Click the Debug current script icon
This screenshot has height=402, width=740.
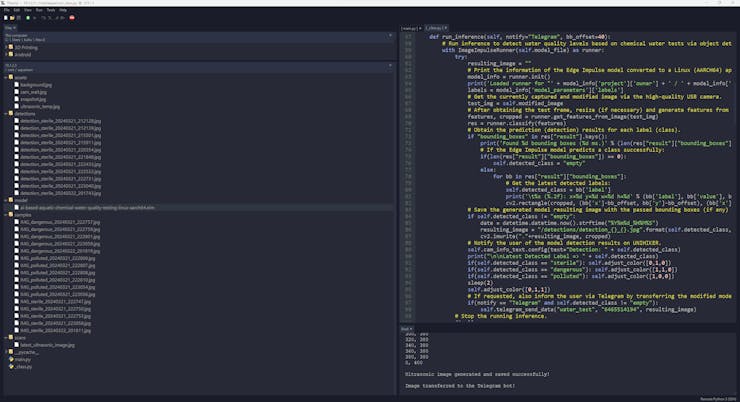point(37,18)
